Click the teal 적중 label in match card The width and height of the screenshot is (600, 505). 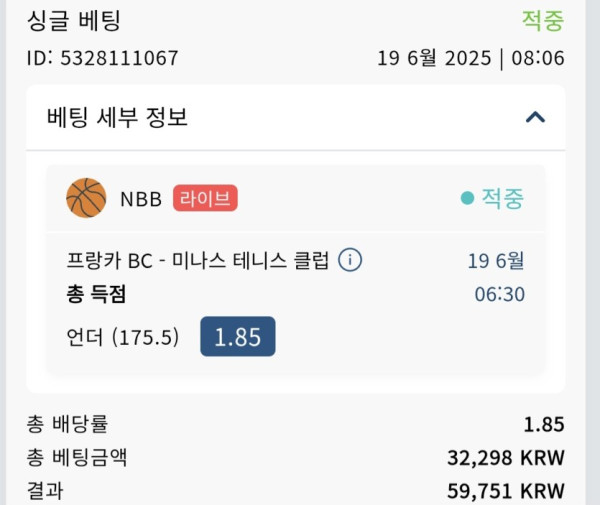pos(502,198)
